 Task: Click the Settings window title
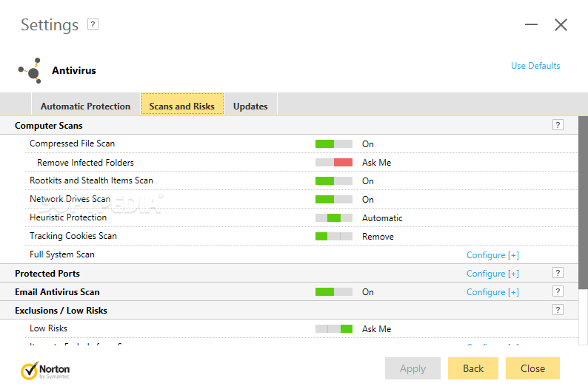coord(50,25)
